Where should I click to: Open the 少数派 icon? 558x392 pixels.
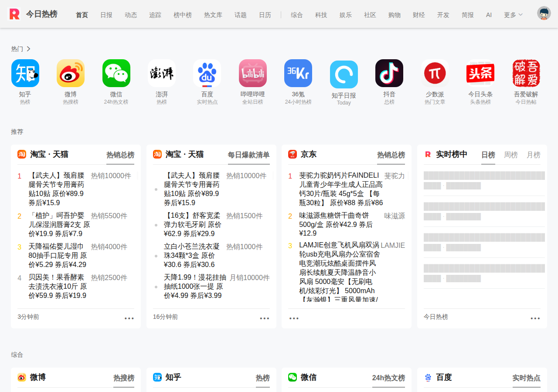pos(435,73)
